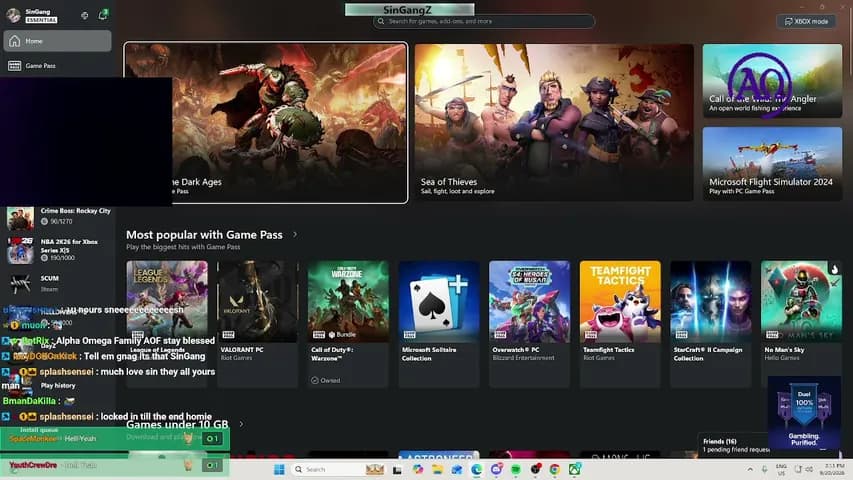Viewport: 853px width, 480px height.
Task: Open the Friends (16) panel
Action: click(x=733, y=445)
